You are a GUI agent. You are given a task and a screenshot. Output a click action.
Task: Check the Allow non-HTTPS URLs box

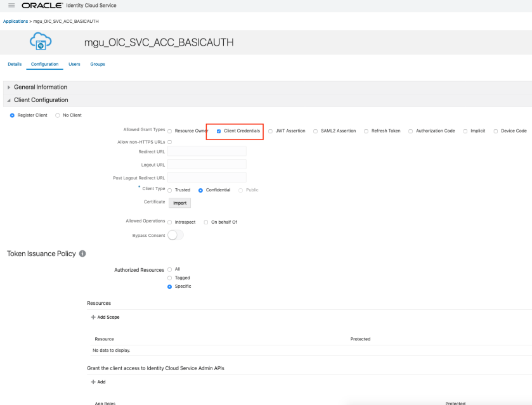[x=169, y=142]
